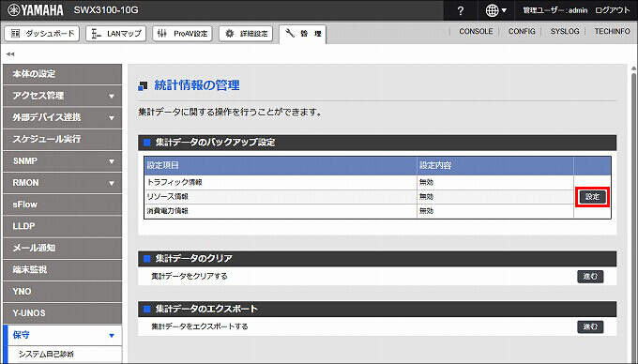Image resolution: width=638 pixels, height=364 pixels.
Task: Expand the アクセス管理 menu
Action: (62, 96)
